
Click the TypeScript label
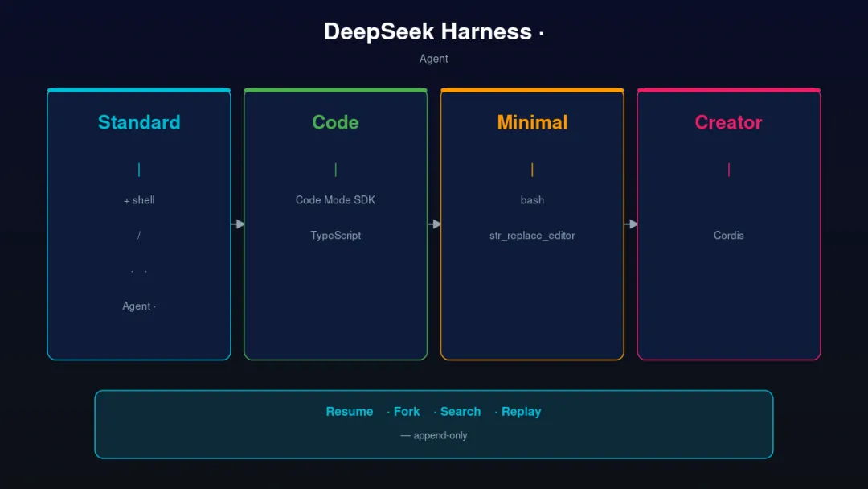pos(335,236)
